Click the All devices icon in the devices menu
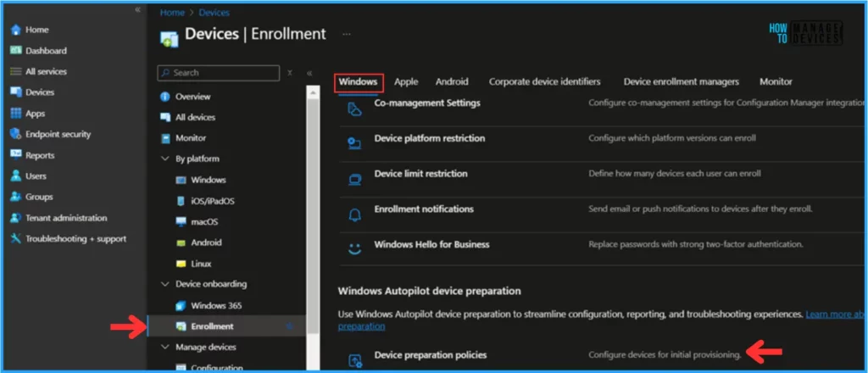Screen dimensions: 868x373 [x=165, y=117]
